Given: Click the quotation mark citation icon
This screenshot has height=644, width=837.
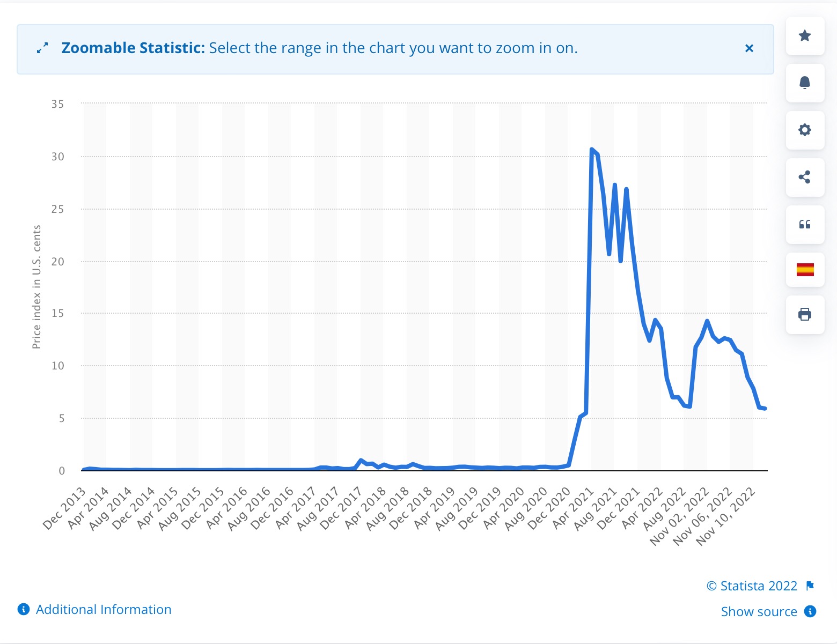Looking at the screenshot, I should [x=805, y=224].
